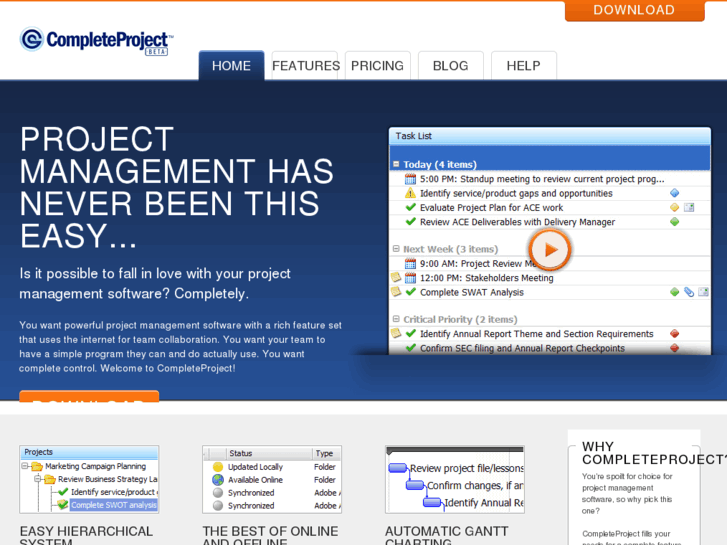Collapse Review Business Strategy folder in Projects thumbnail
This screenshot has height=545, width=727.
point(38,479)
